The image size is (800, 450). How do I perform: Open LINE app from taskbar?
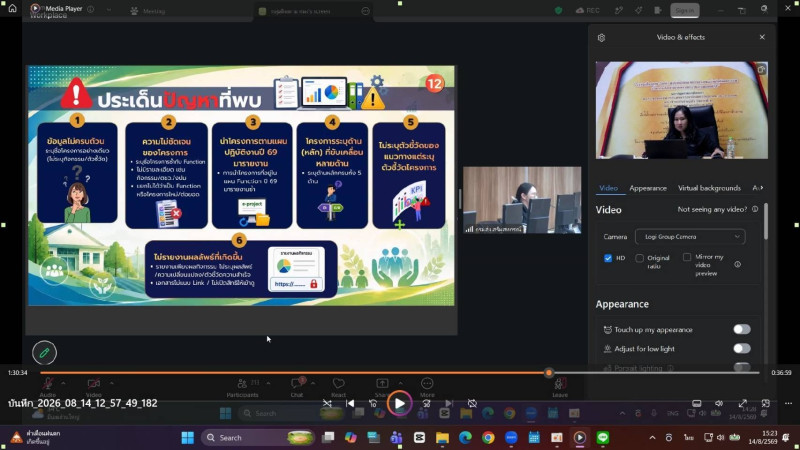tap(603, 438)
